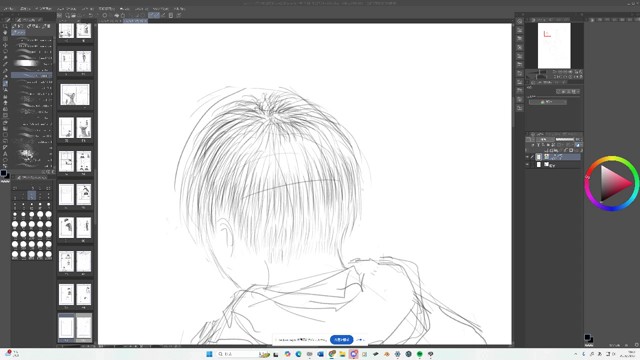Pick a color from the color wheel triangle
The width and height of the screenshot is (640, 360).
tap(613, 184)
